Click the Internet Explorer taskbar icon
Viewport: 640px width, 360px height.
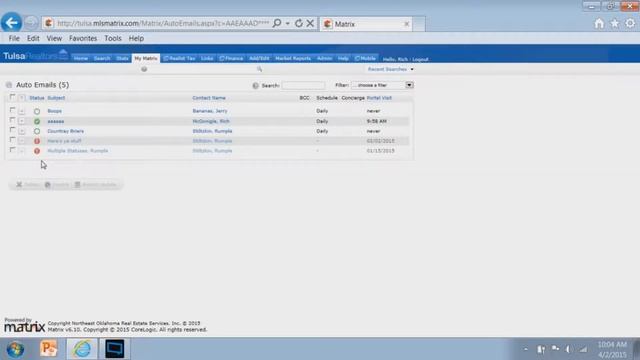coord(82,349)
